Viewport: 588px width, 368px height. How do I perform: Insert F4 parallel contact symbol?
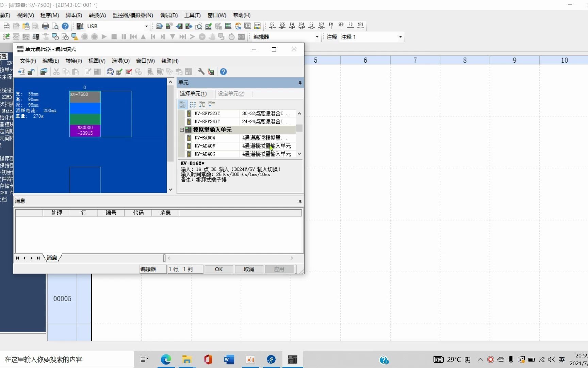click(x=292, y=26)
